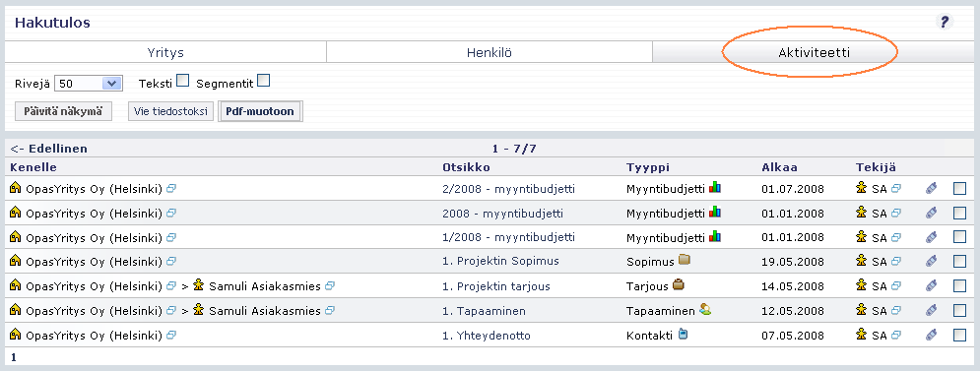
Task: Sort by the Tekijä column header
Action: click(876, 167)
